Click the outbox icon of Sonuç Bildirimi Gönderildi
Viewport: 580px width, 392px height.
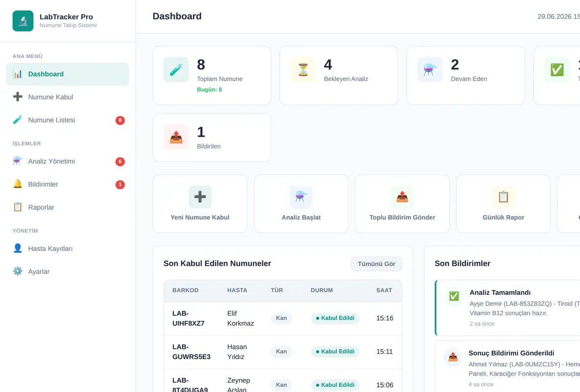coord(453,357)
